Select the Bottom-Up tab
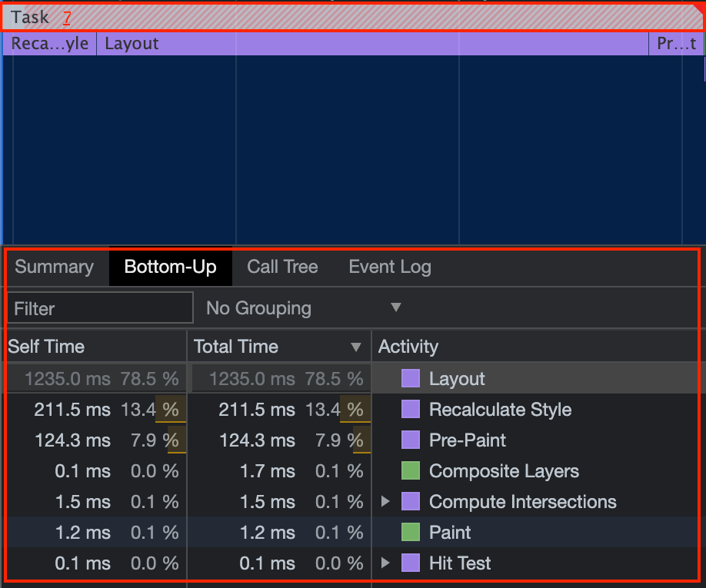Viewport: 706px width, 588px height. tap(169, 267)
